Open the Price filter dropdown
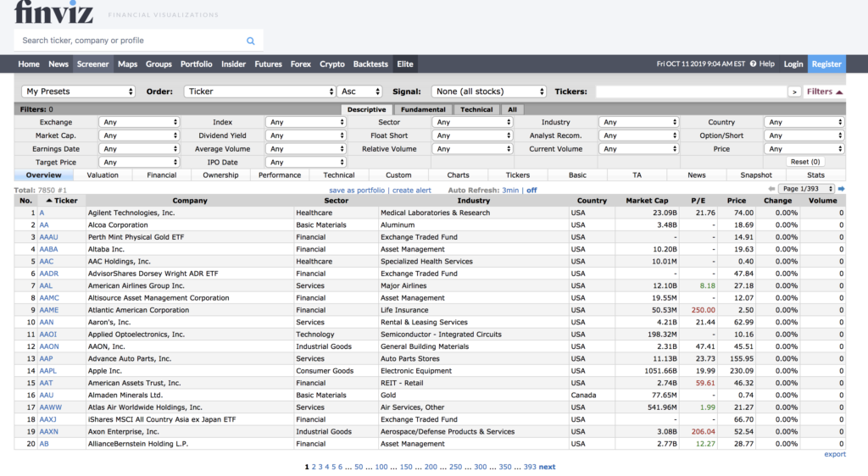 (x=804, y=149)
